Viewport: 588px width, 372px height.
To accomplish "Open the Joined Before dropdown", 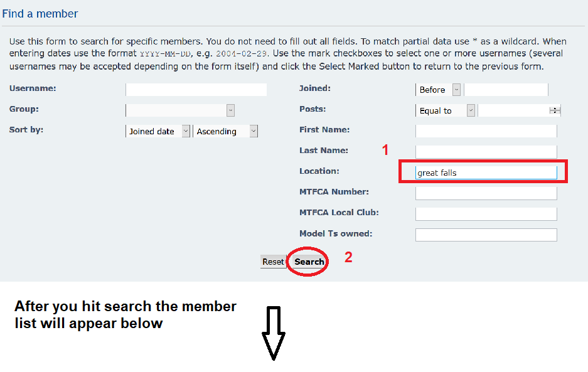I will coord(439,90).
